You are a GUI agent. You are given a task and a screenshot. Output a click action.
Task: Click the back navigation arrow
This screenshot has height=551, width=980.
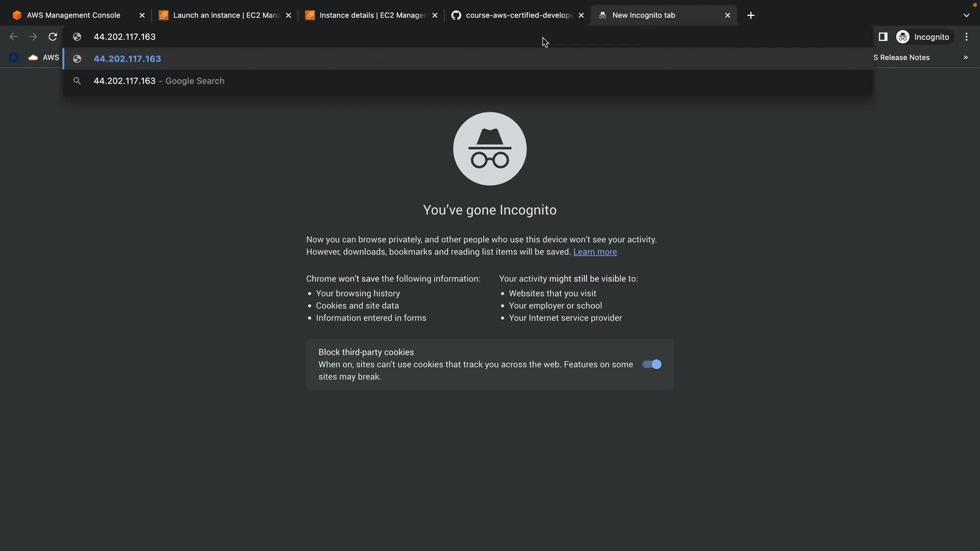click(14, 37)
